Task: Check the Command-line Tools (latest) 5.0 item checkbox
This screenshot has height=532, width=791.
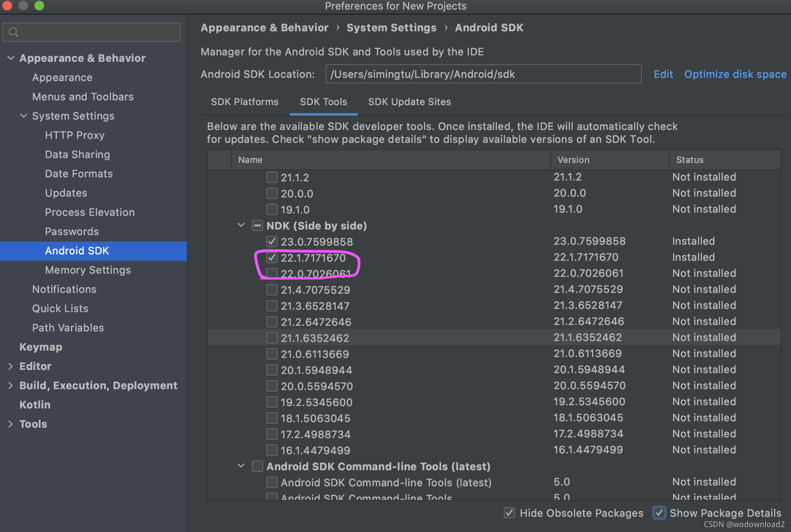Action: tap(272, 482)
